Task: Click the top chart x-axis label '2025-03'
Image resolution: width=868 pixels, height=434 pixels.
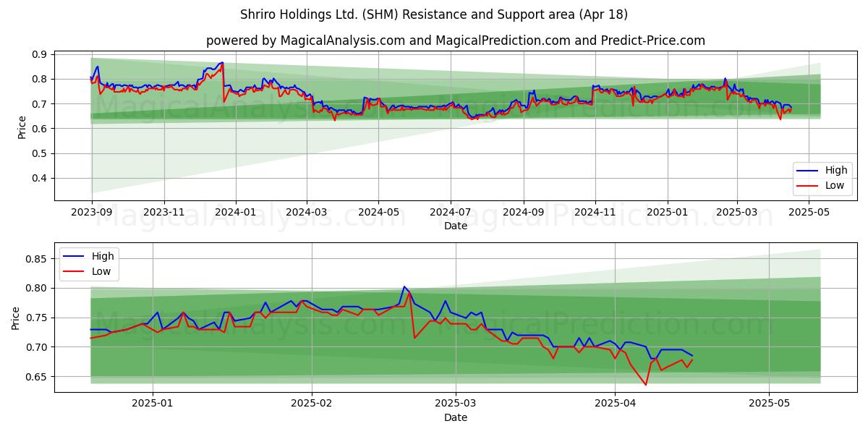Action: [737, 213]
